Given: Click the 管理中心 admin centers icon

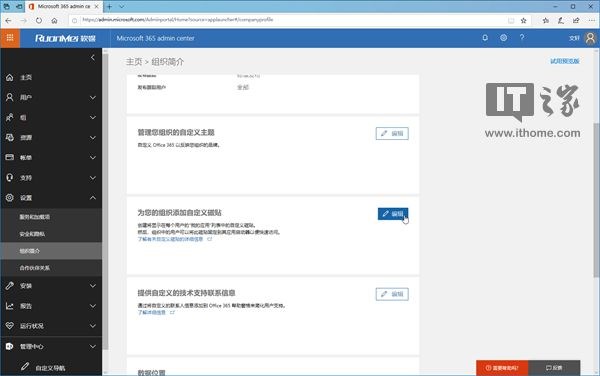Looking at the screenshot, I should (10, 346).
